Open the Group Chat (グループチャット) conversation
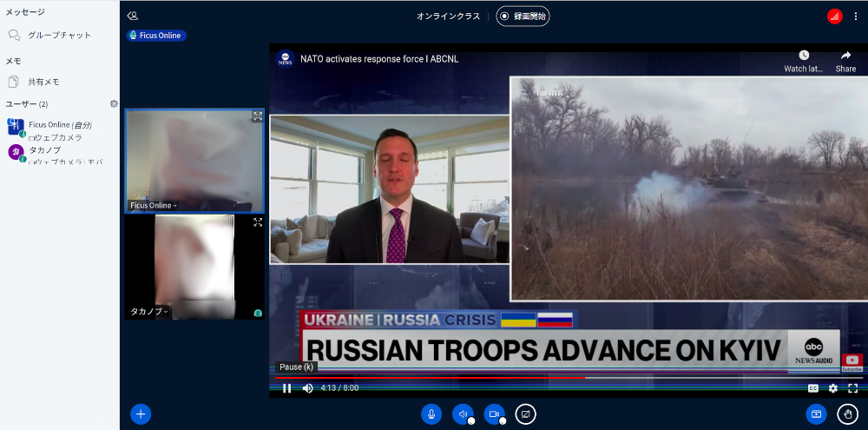 tap(59, 35)
